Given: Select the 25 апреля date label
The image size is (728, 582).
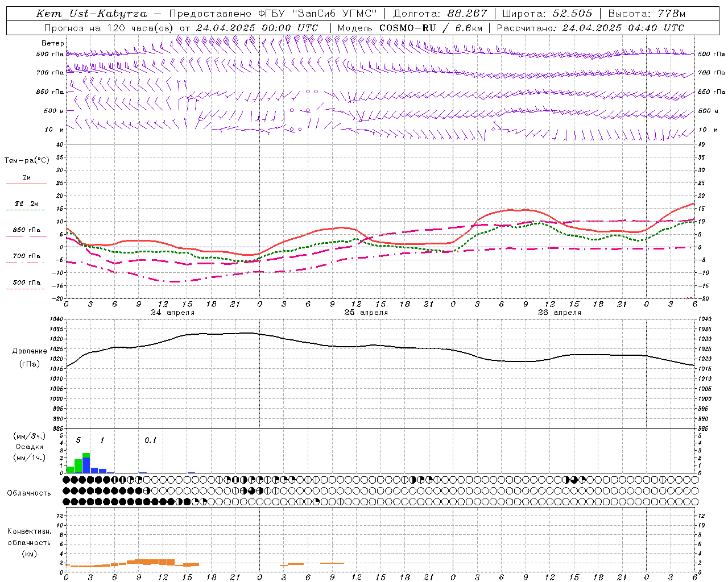Looking at the screenshot, I should click(x=366, y=313).
